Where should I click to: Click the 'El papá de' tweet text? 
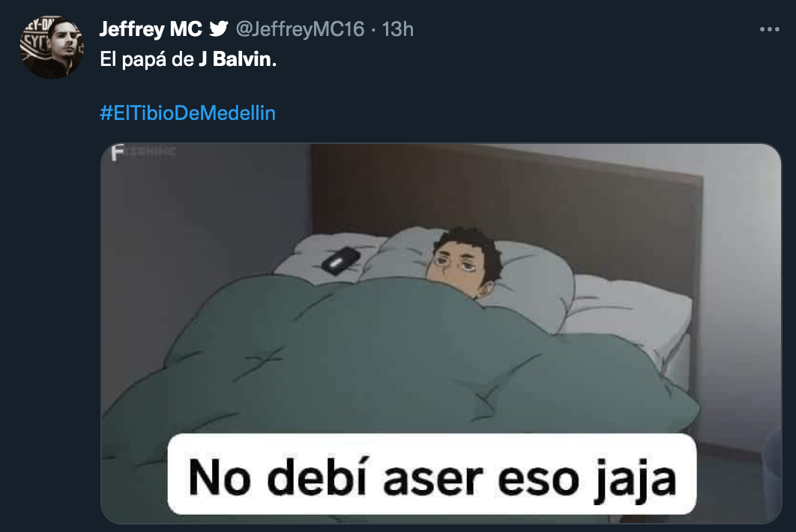(x=147, y=59)
